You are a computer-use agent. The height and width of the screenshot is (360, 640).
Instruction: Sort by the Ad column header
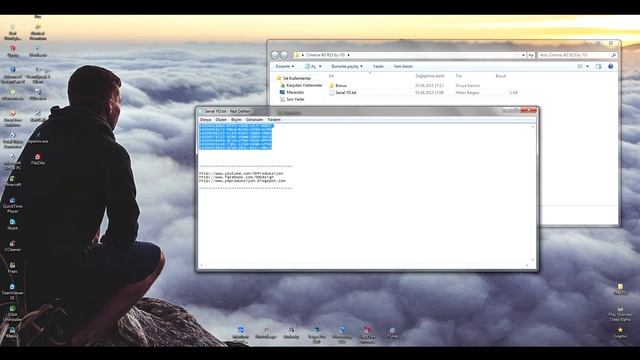click(331, 76)
